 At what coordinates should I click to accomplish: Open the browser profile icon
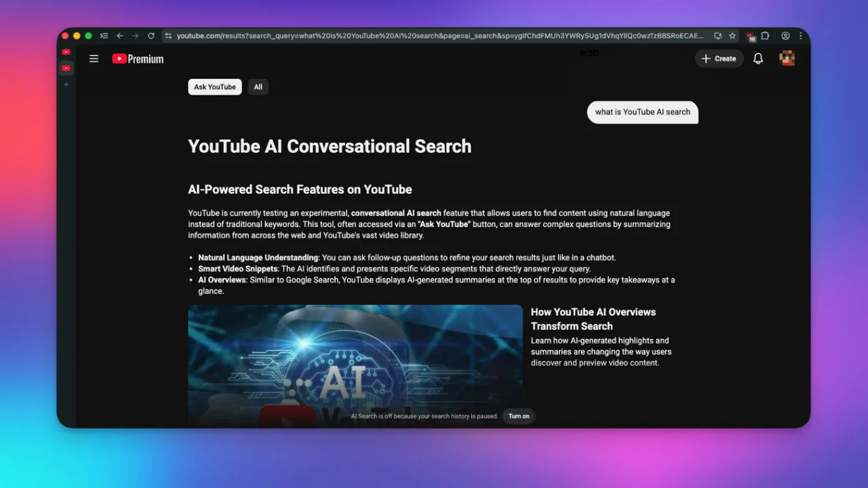tap(785, 36)
